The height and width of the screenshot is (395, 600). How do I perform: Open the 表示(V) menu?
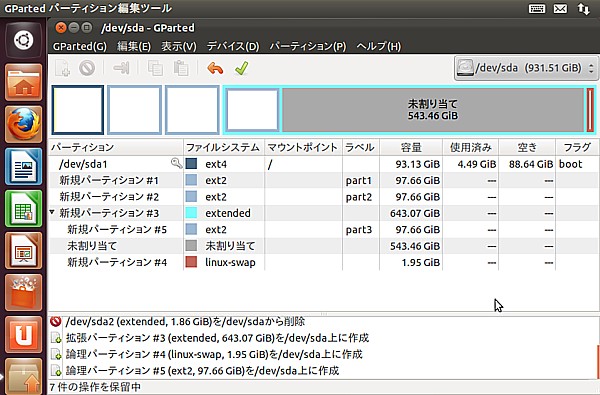pyautogui.click(x=179, y=46)
